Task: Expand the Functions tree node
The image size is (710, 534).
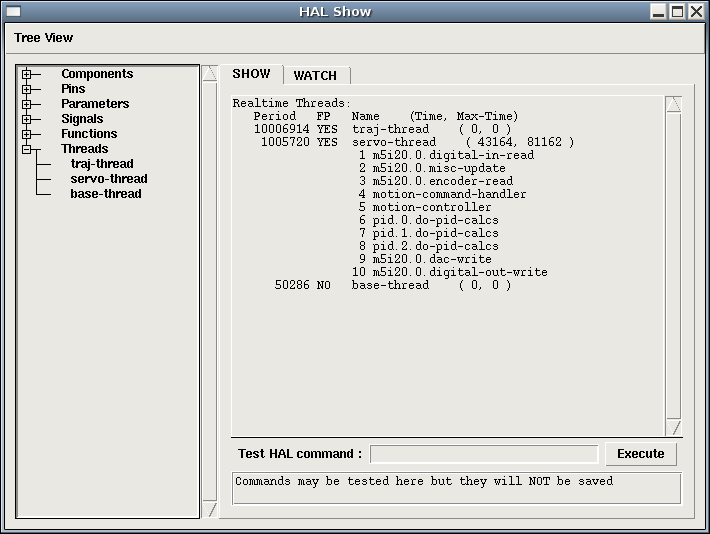Action: pyautogui.click(x=27, y=134)
